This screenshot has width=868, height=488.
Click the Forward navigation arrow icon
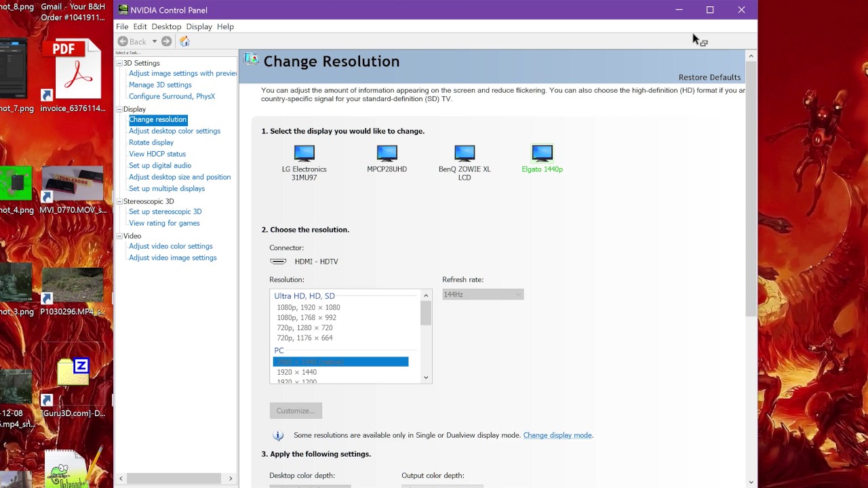click(166, 41)
